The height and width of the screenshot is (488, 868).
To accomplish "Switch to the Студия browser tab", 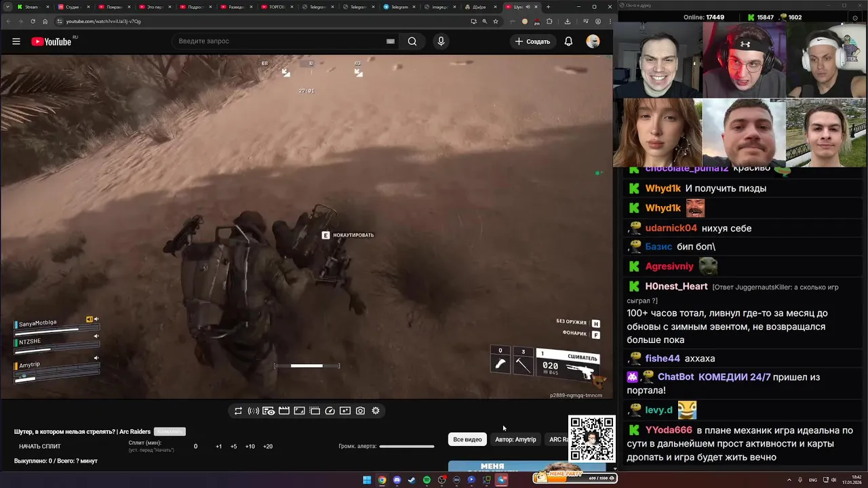I will [x=72, y=7].
